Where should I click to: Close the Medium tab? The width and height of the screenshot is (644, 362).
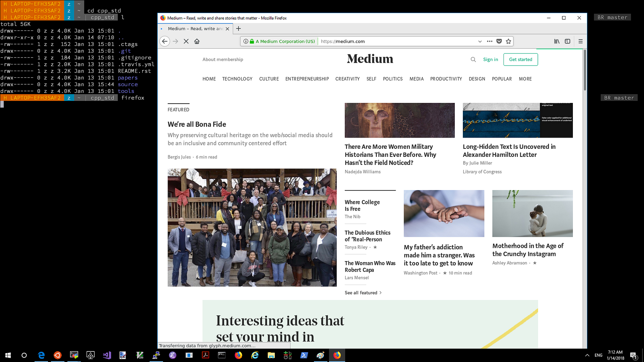click(x=227, y=29)
